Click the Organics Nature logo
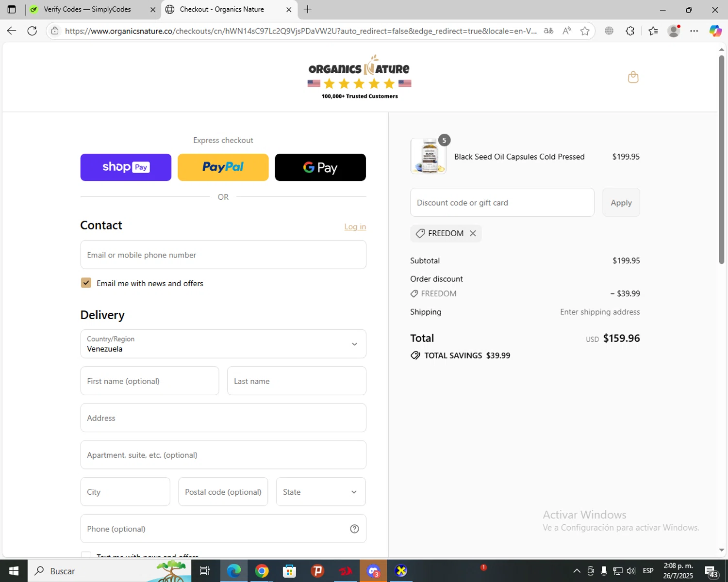Image resolution: width=728 pixels, height=582 pixels. pos(360,77)
